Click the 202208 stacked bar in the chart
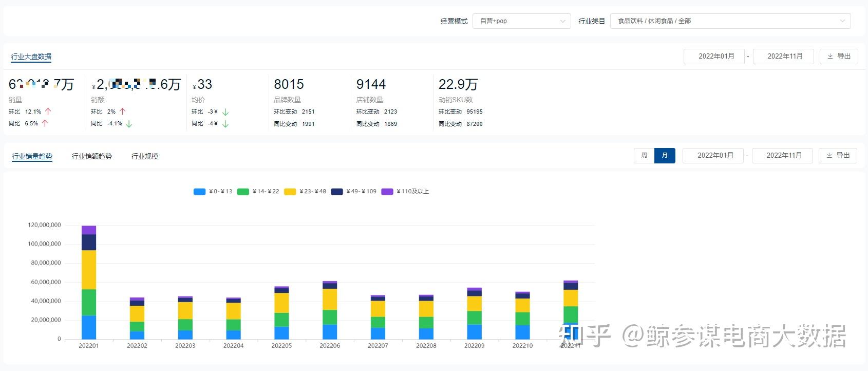Image resolution: width=868 pixels, height=371 pixels. click(426, 317)
